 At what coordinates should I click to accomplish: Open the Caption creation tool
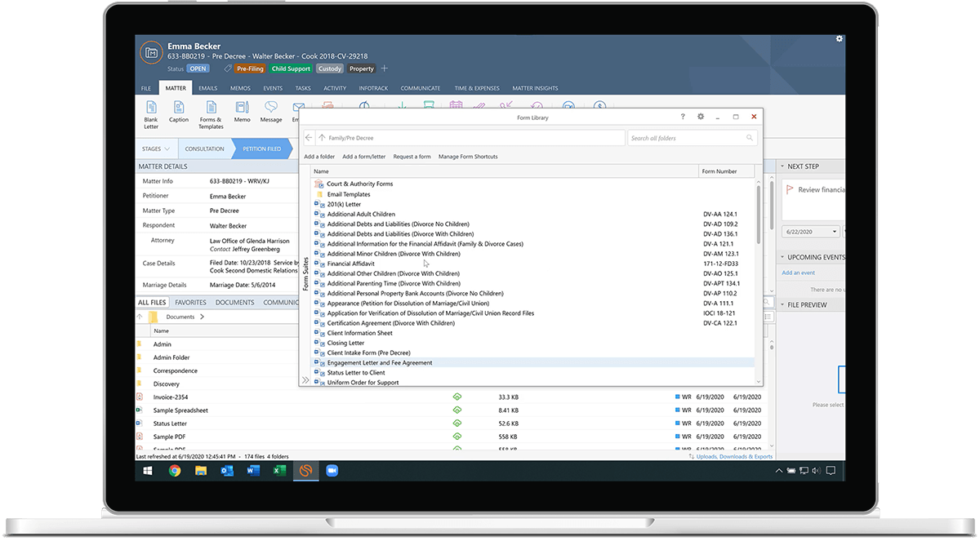(x=178, y=114)
